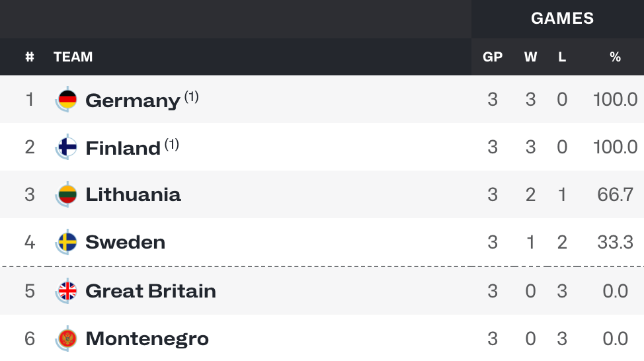The image size is (644, 361).
Task: Click the Germany flag icon
Action: point(67,99)
